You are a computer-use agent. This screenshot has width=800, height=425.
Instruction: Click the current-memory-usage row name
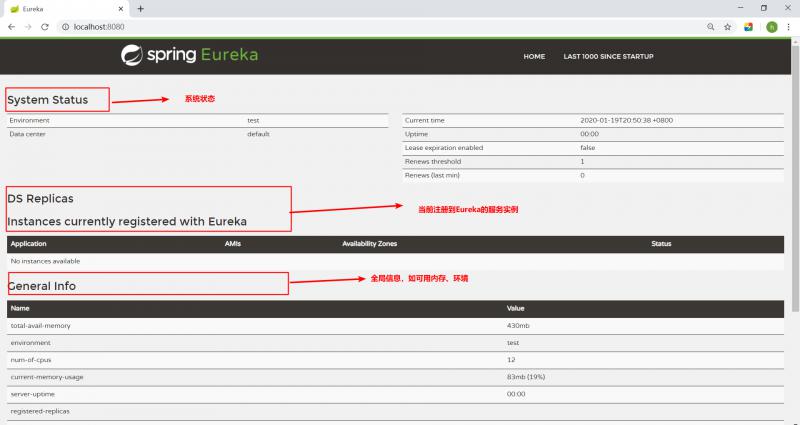(x=47, y=377)
